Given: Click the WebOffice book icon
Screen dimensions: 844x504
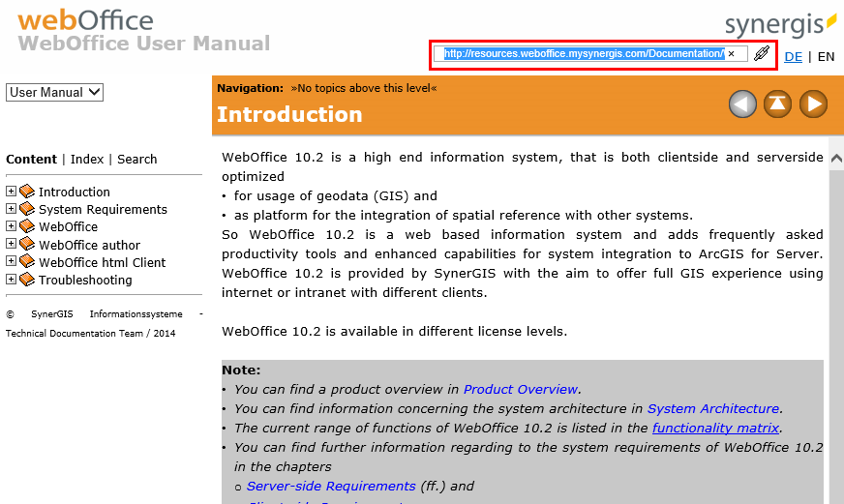Looking at the screenshot, I should pyautogui.click(x=27, y=226).
